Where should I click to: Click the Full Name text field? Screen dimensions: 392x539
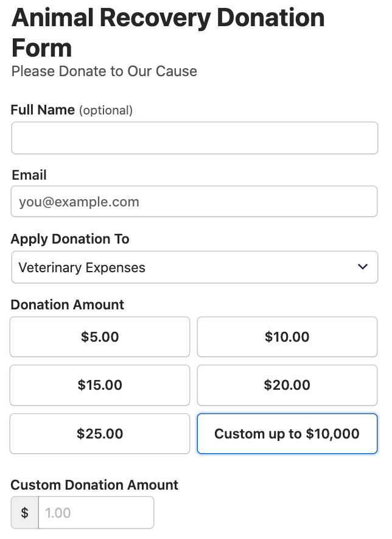click(x=194, y=138)
